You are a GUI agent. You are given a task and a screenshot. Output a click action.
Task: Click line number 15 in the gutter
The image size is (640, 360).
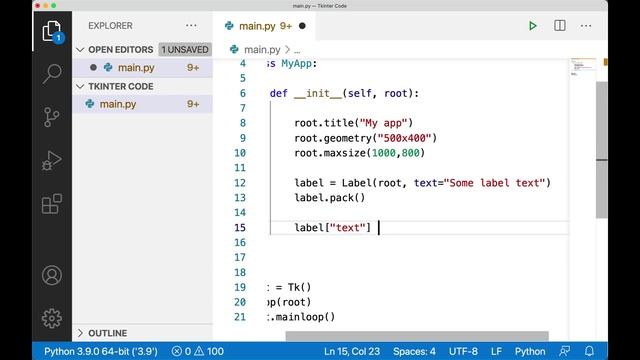[x=240, y=227]
